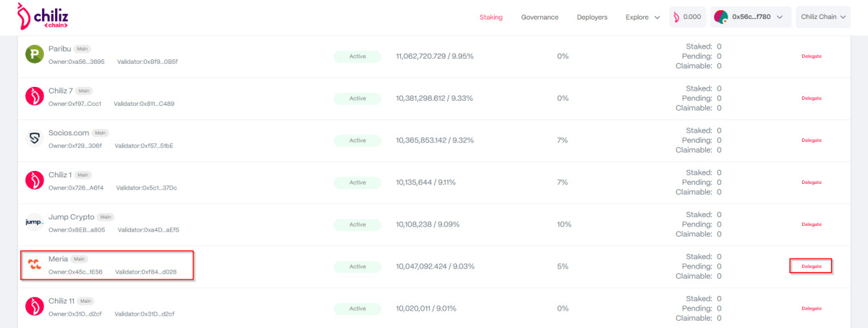
Task: Select the Socios.com validator name
Action: point(69,133)
